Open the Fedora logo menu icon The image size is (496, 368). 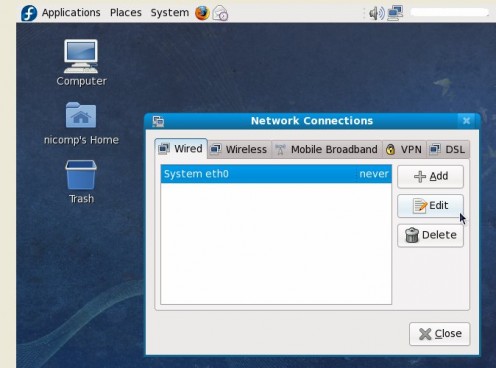[x=29, y=13]
